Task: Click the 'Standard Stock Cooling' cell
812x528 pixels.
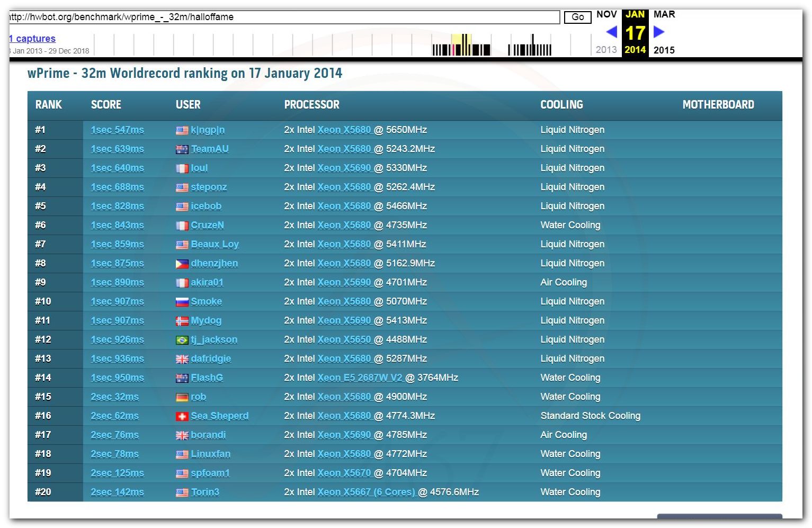Action: tap(590, 416)
